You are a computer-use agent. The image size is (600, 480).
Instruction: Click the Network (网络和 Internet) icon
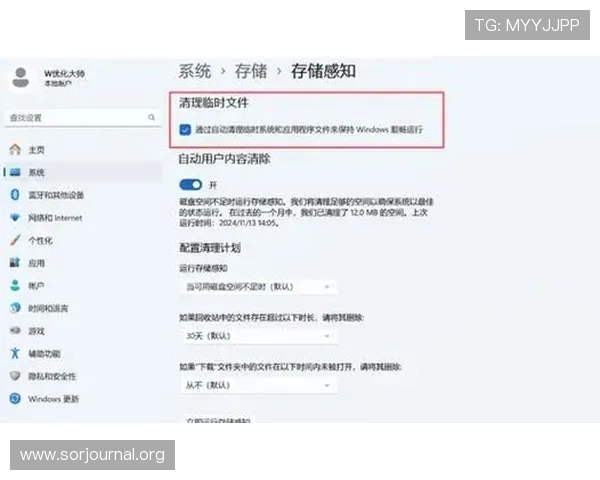coord(15,217)
